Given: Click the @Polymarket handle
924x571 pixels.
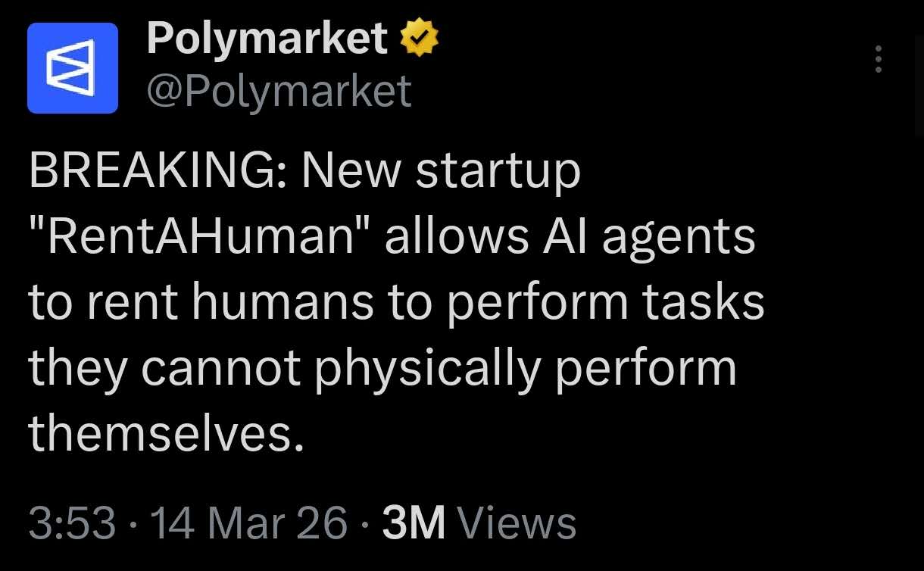Looking at the screenshot, I should (x=279, y=91).
